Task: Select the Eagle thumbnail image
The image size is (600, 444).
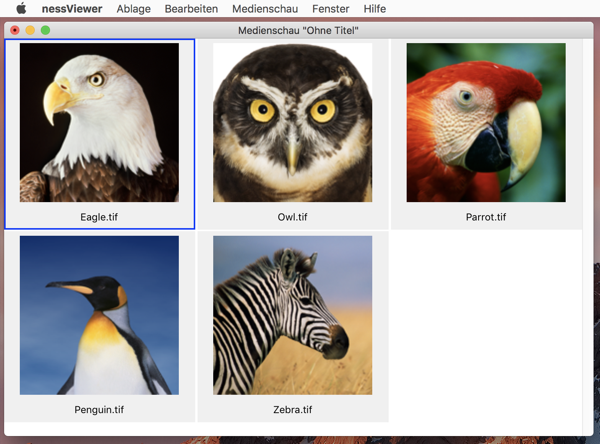Action: click(x=99, y=122)
